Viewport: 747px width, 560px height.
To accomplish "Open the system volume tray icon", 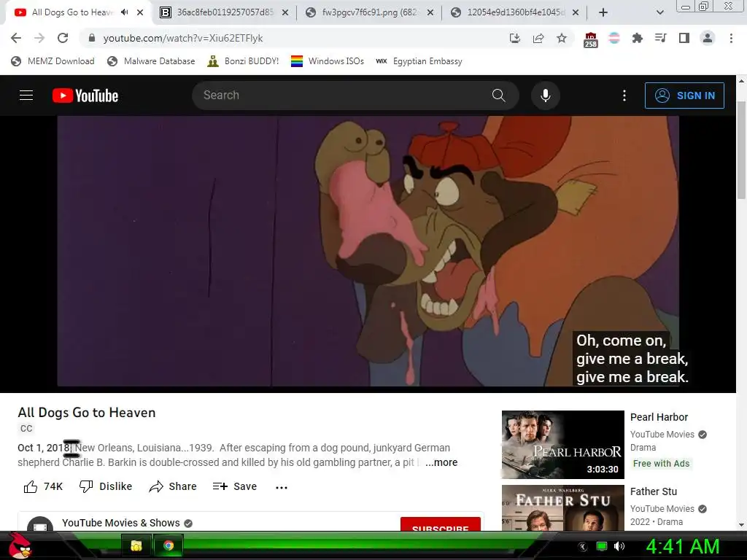I will [x=619, y=546].
